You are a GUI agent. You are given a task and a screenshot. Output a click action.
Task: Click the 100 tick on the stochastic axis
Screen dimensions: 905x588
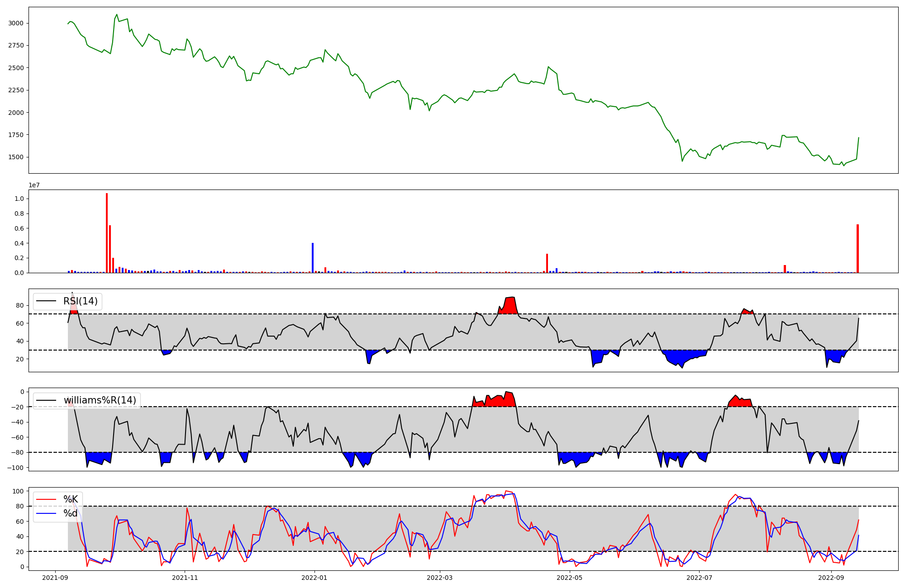pos(19,491)
